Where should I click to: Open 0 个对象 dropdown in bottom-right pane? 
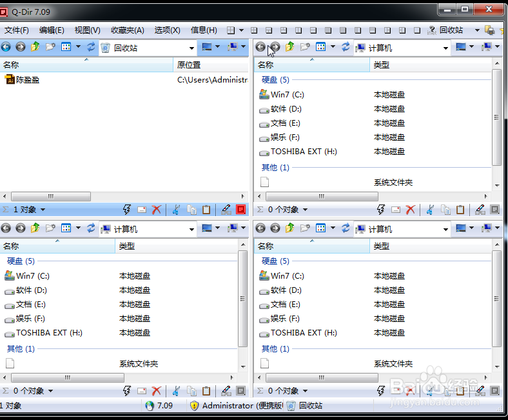pyautogui.click(x=305, y=391)
